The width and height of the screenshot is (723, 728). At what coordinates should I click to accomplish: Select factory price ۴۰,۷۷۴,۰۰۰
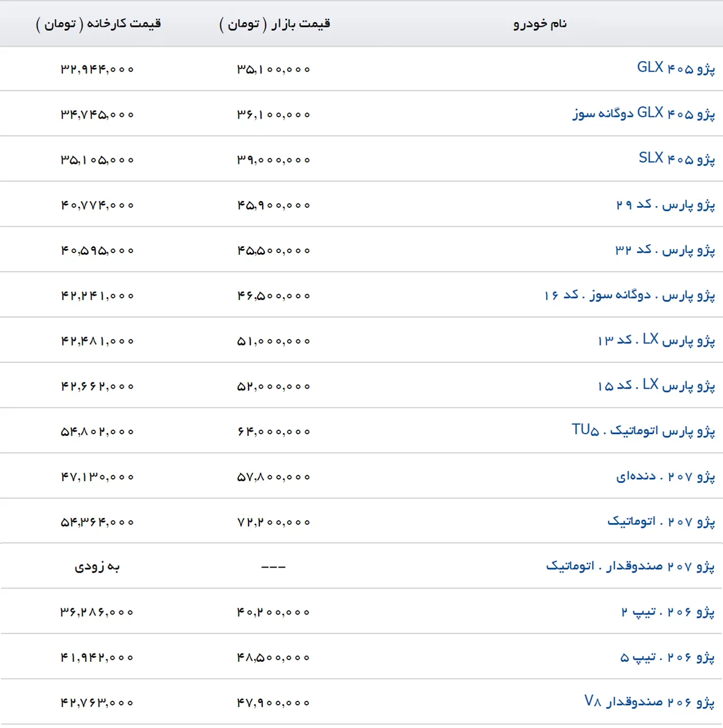click(x=98, y=205)
